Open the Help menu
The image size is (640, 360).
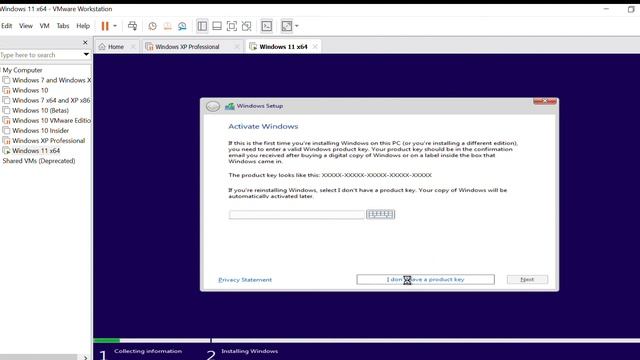coord(83,26)
